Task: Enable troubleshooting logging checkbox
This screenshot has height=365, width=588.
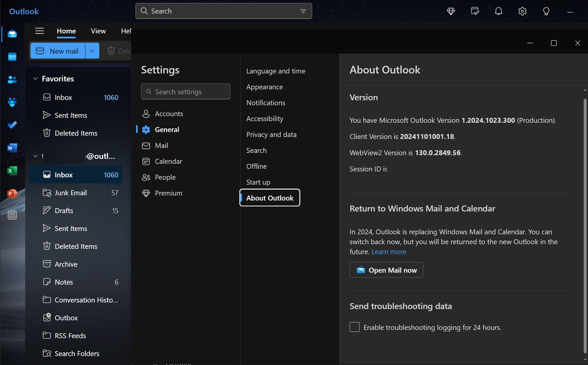Action: pyautogui.click(x=355, y=327)
